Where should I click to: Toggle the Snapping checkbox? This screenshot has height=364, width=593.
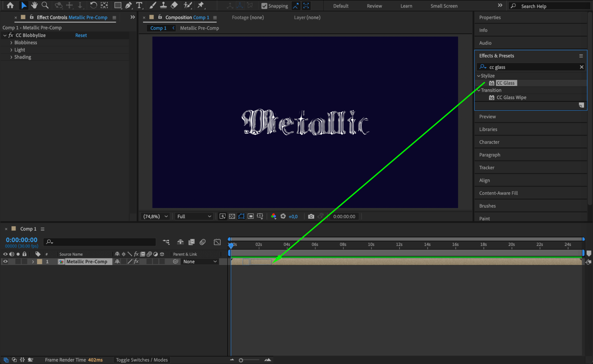point(264,6)
